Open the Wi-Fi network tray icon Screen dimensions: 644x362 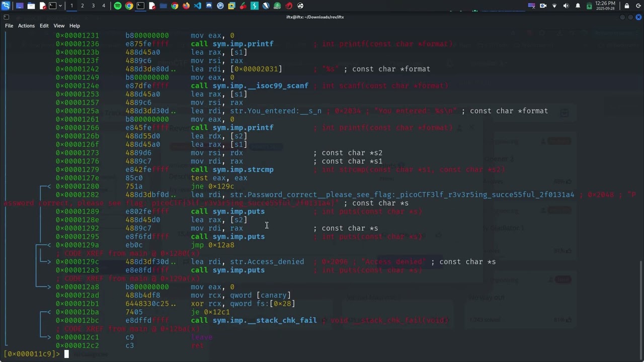pyautogui.click(x=554, y=6)
